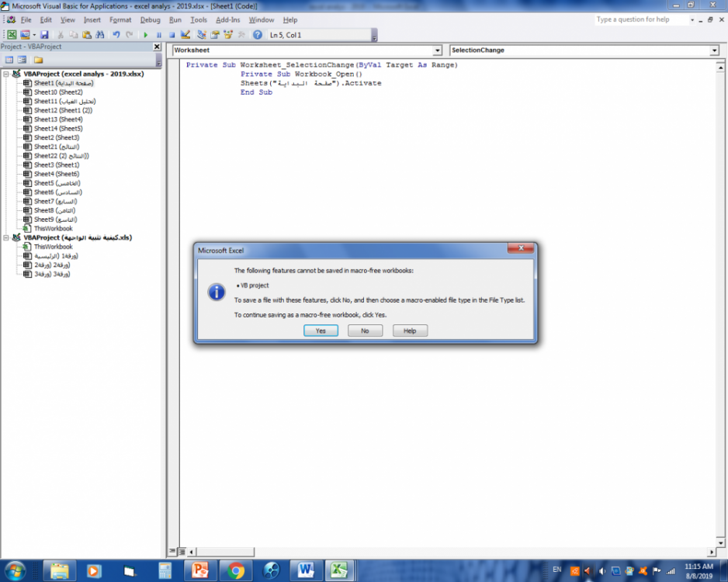Select ThisWorkbook under excel analys project
The height and width of the screenshot is (582, 728).
(x=53, y=228)
